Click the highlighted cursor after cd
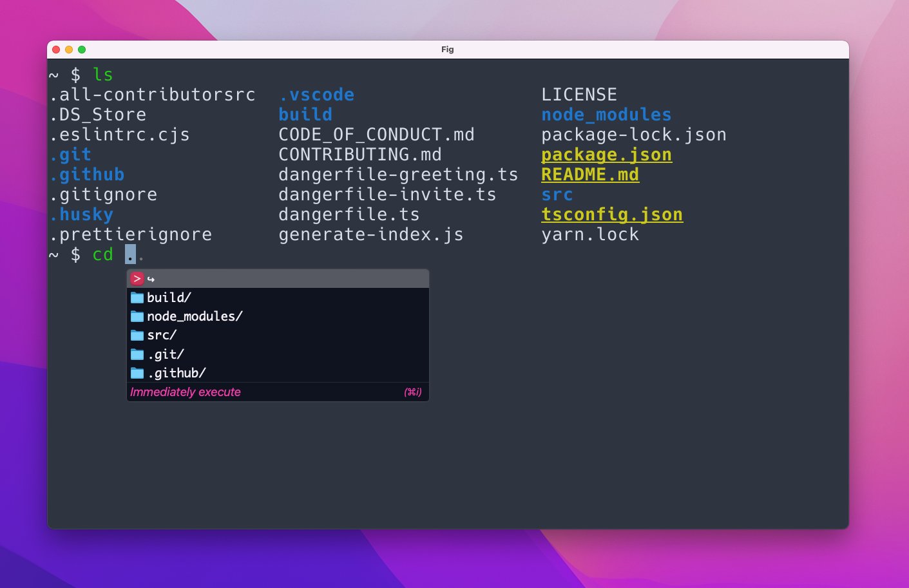Screen dimensions: 909x588 (131, 255)
